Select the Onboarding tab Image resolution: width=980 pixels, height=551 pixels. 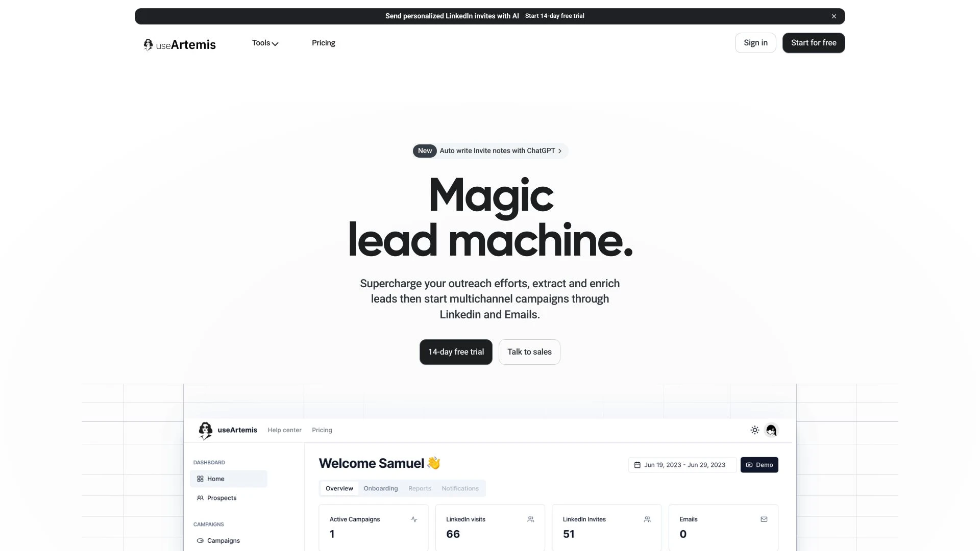click(x=380, y=488)
